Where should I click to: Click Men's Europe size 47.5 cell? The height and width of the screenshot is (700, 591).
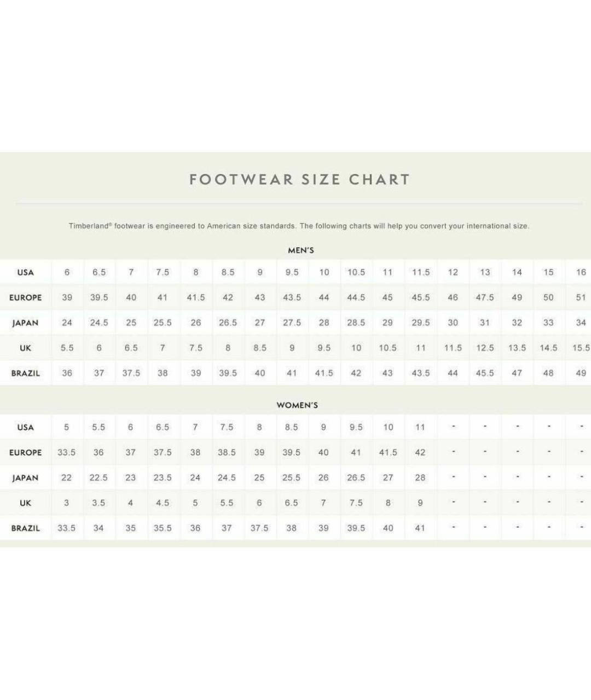tap(485, 297)
